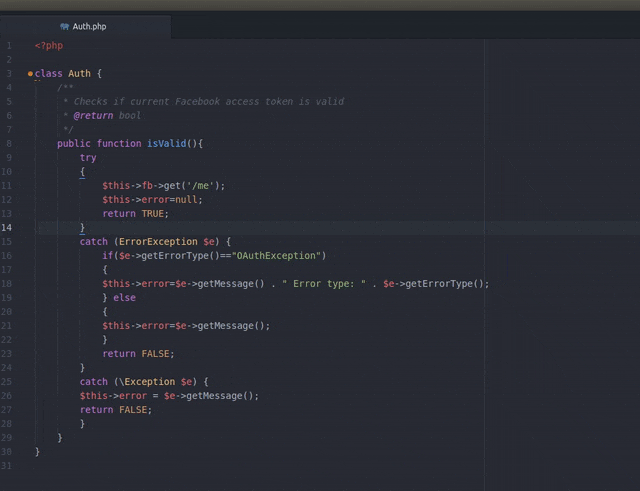640x491 pixels.
Task: Click the underlined opening brace on line 10
Action: pos(82,171)
